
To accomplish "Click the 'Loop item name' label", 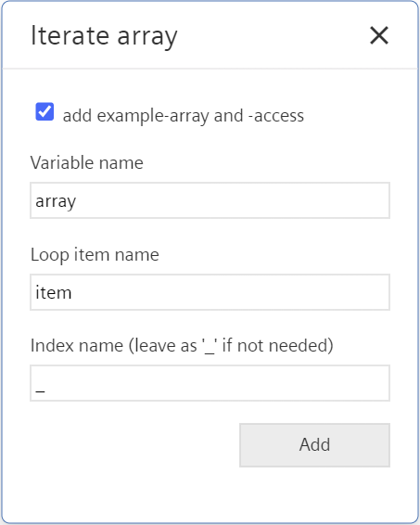I will coord(95,255).
